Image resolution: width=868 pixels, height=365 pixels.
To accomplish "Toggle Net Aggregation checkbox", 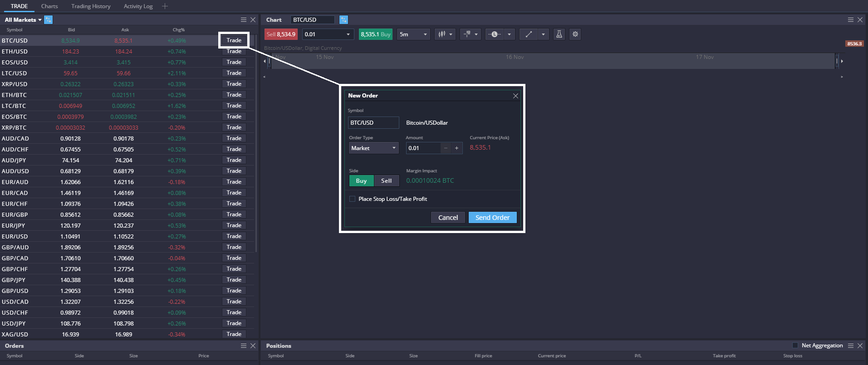I will click(795, 346).
